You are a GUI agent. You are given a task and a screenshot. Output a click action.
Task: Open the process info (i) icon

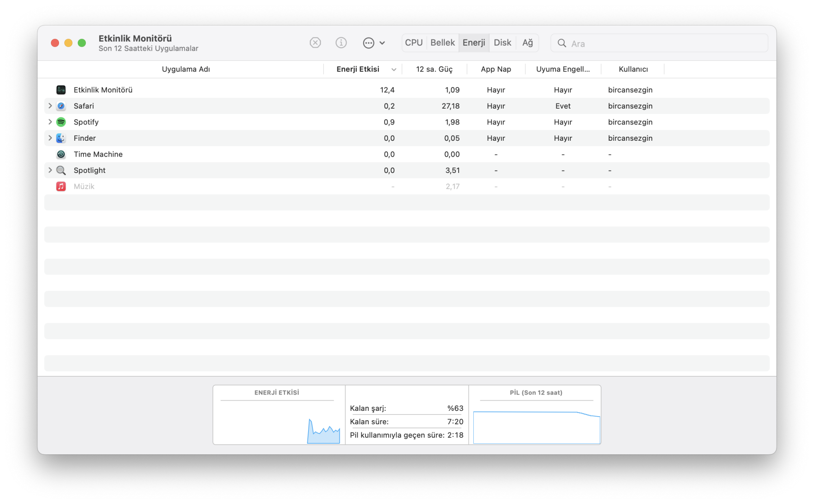(x=341, y=43)
